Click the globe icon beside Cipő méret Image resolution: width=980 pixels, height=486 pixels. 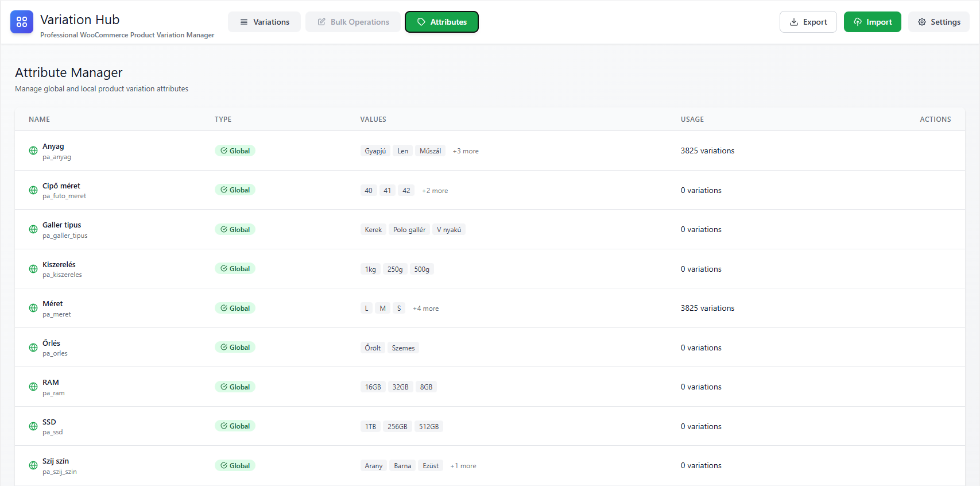[x=33, y=190]
